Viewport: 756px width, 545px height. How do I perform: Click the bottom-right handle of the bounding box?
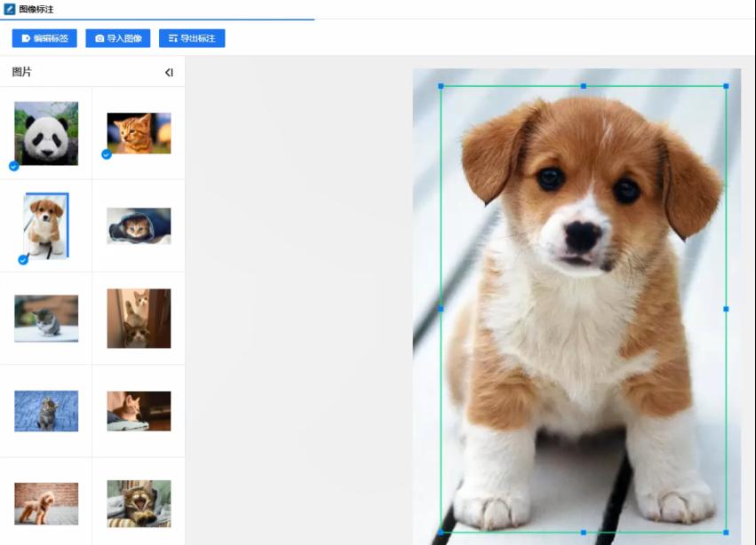pos(726,533)
